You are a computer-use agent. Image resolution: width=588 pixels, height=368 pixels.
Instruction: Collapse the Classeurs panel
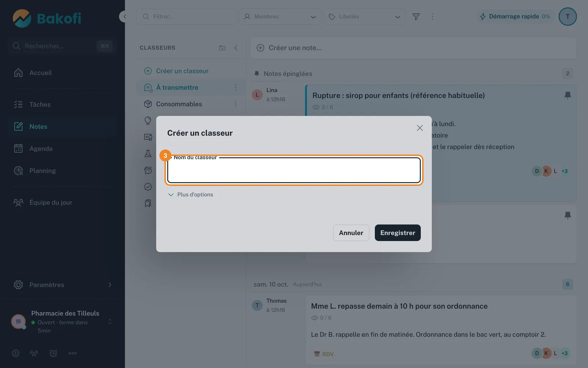pyautogui.click(x=236, y=48)
